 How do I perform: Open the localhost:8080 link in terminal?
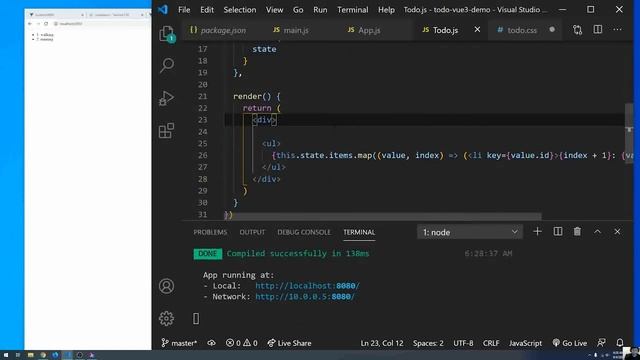(307, 286)
